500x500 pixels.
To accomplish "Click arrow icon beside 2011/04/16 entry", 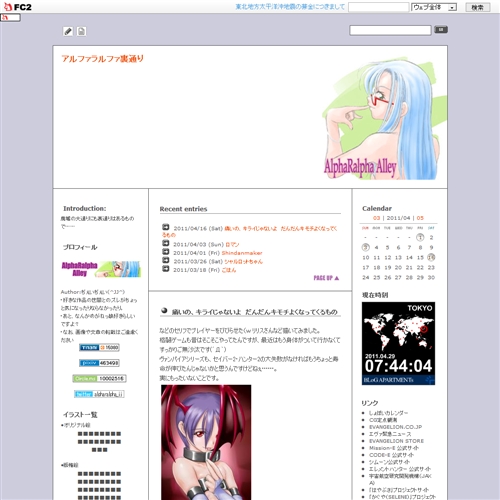I will tap(166, 227).
